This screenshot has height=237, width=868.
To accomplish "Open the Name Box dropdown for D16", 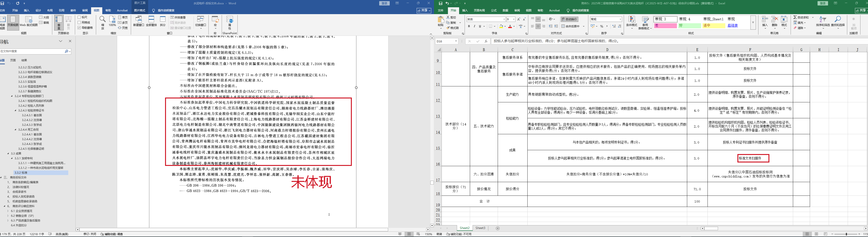I will pyautogui.click(x=456, y=41).
